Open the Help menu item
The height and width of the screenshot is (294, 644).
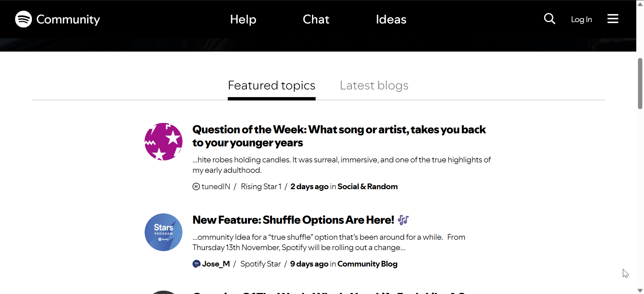tap(243, 19)
